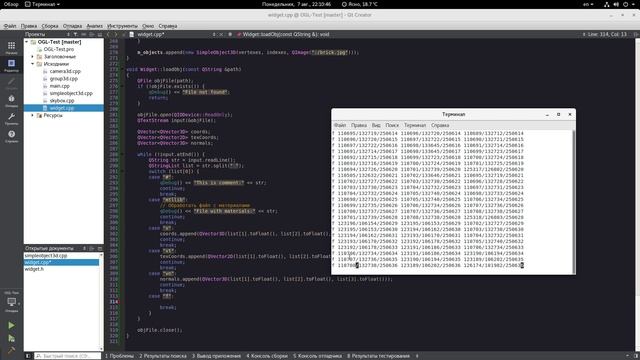640x360 pixels.
Task: Open the 4 Консоль сборки pane
Action: pos(267,356)
